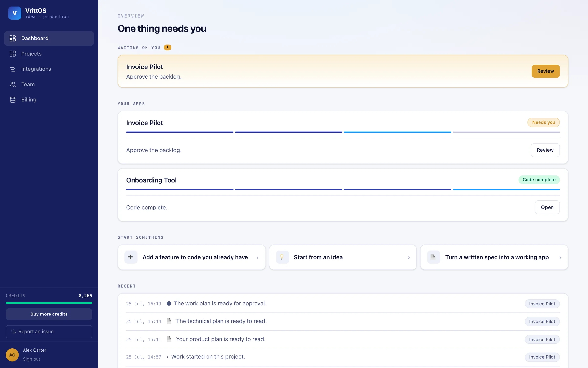Click Invoice Pilot tag on product plan row
Screen dimensions: 588x368
542,339
